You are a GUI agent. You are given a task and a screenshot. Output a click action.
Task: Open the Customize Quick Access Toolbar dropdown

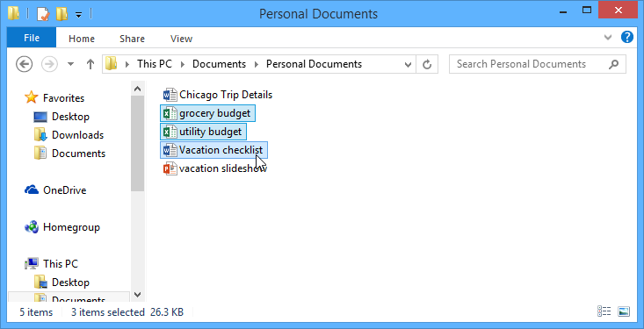coord(78,15)
